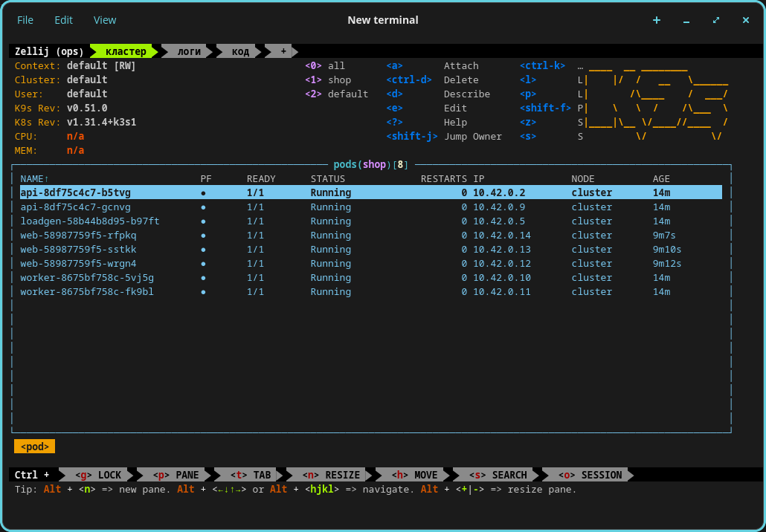
Task: Click the AGE column header
Action: (661, 178)
